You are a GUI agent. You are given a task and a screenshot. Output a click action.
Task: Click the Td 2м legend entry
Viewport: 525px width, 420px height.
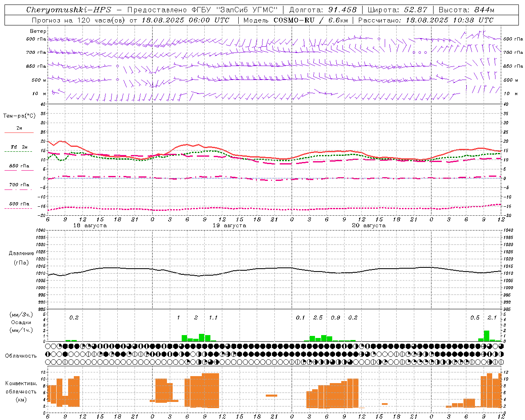[x=19, y=147]
